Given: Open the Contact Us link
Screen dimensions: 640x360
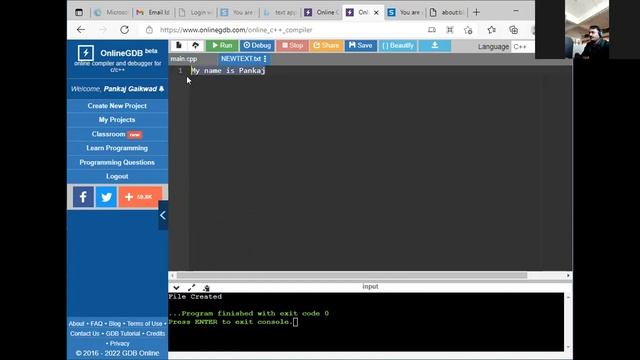Looking at the screenshot, I should click(84, 333).
